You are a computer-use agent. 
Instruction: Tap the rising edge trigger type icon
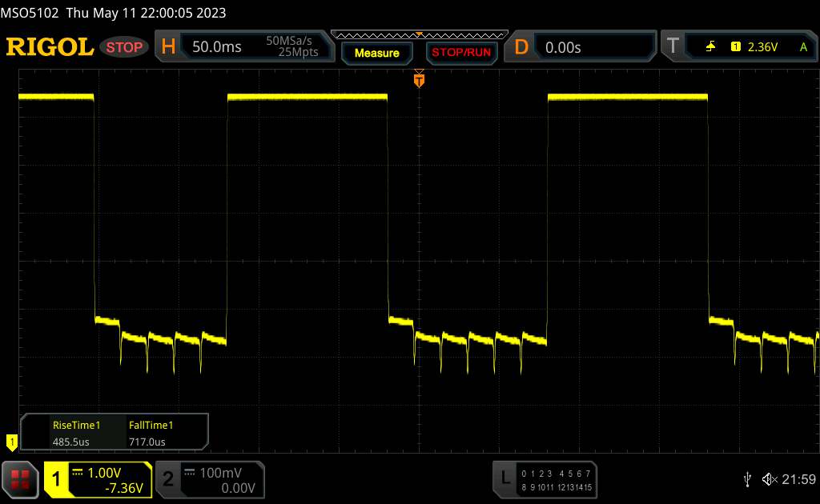711,47
